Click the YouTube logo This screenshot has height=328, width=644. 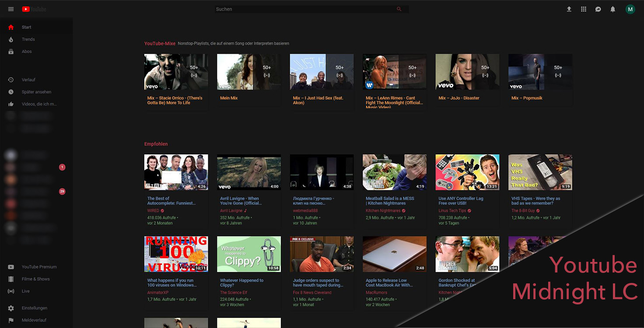click(34, 9)
